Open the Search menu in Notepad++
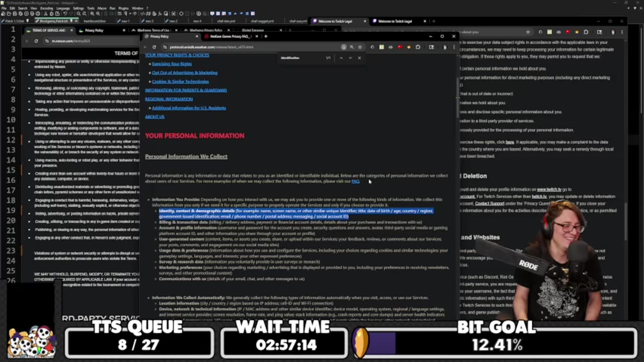This screenshot has width=644, height=362. point(23,9)
